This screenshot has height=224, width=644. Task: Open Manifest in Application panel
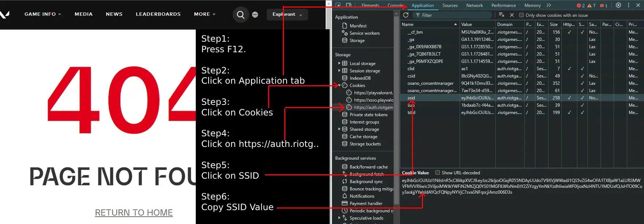[358, 26]
